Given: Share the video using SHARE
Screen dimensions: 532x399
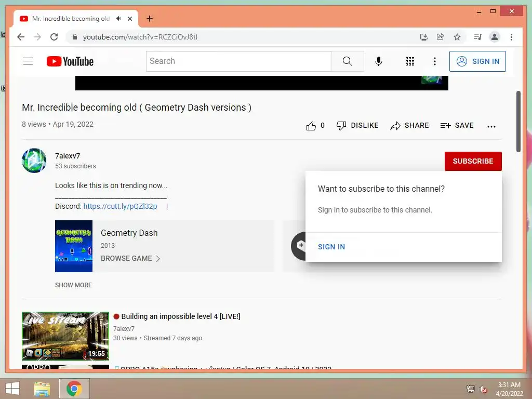Looking at the screenshot, I should tap(409, 126).
